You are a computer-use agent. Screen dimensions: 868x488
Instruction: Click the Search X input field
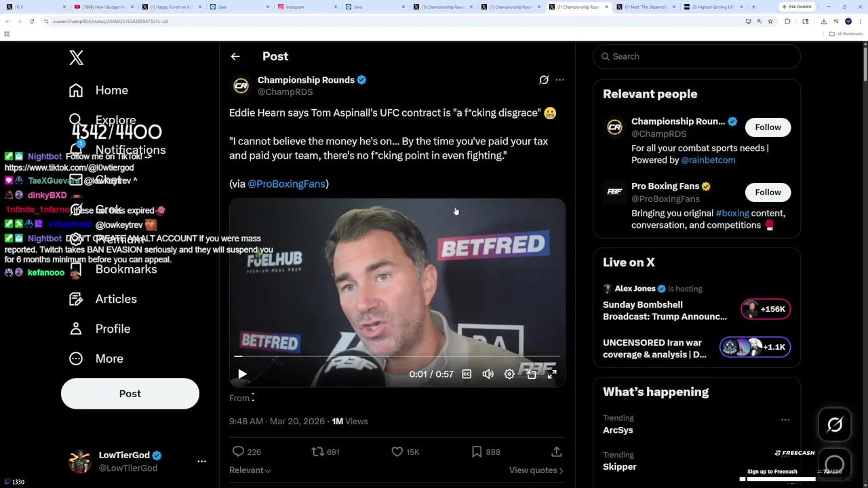pyautogui.click(x=697, y=56)
